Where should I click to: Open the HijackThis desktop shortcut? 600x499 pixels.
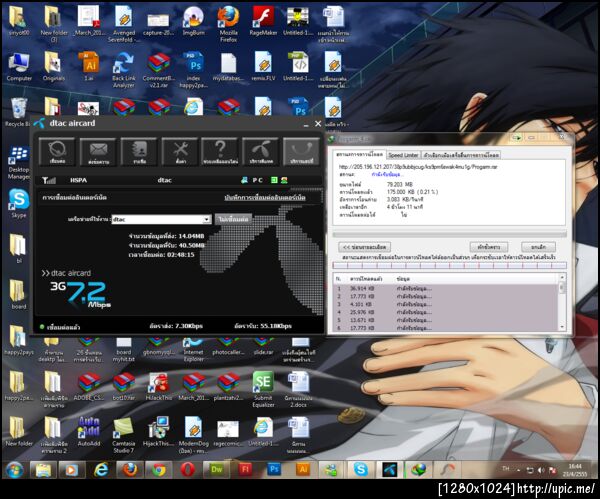[x=158, y=386]
